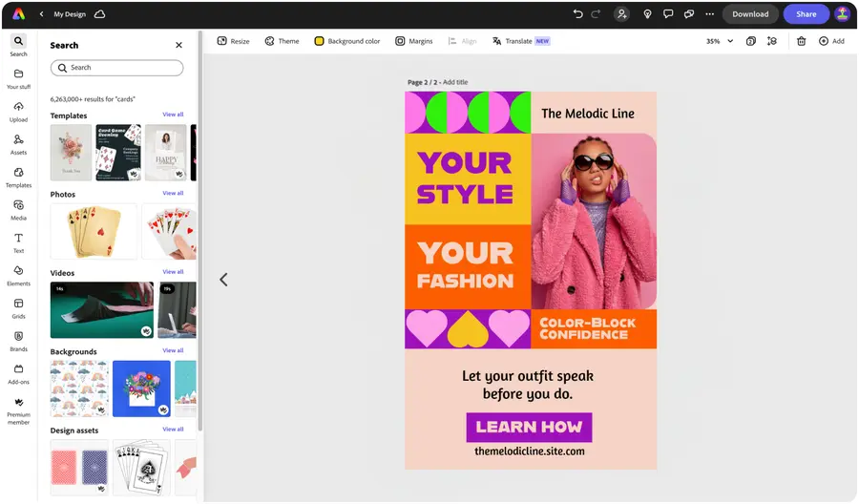Open the 35% zoom dropdown
Image resolution: width=859 pixels, height=504 pixels.
click(x=720, y=41)
